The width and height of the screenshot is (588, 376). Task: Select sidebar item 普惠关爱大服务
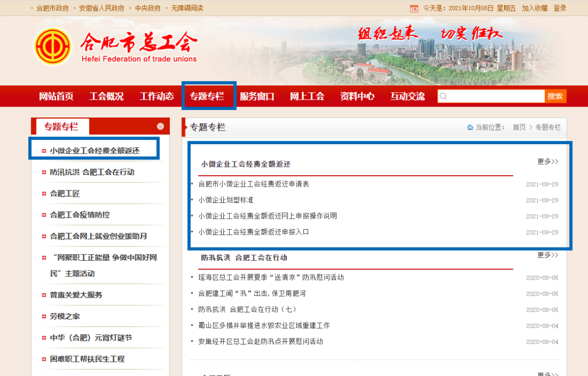point(76,295)
